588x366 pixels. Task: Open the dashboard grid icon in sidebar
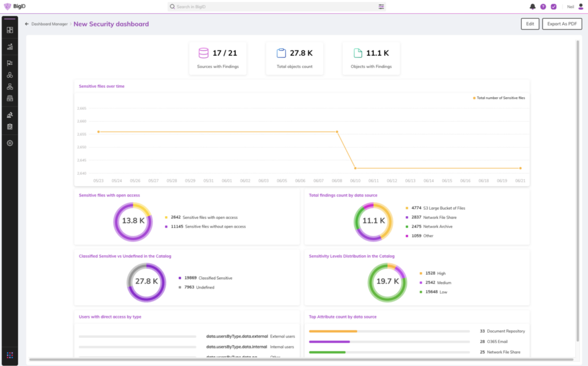[10, 30]
